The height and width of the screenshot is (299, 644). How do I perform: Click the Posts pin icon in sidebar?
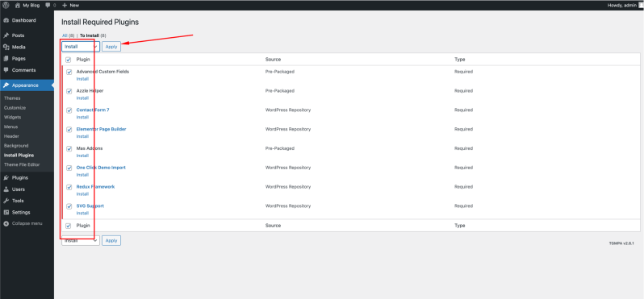click(x=6, y=35)
